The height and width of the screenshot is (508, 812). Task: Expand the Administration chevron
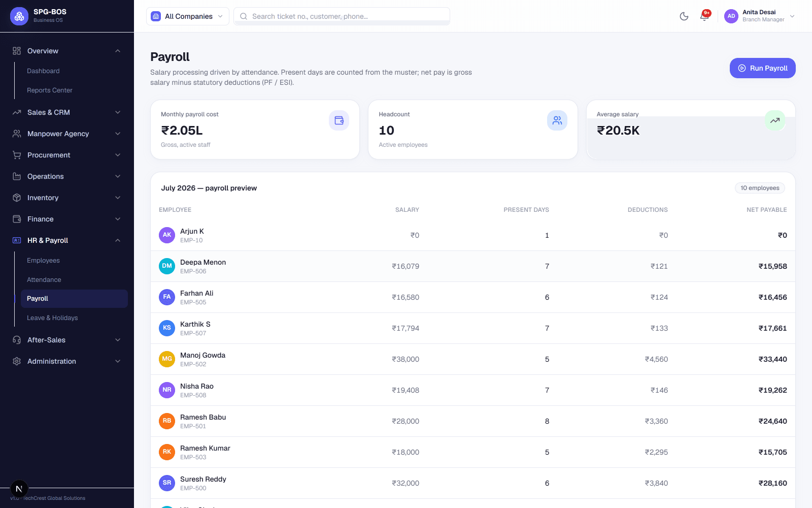coord(118,361)
